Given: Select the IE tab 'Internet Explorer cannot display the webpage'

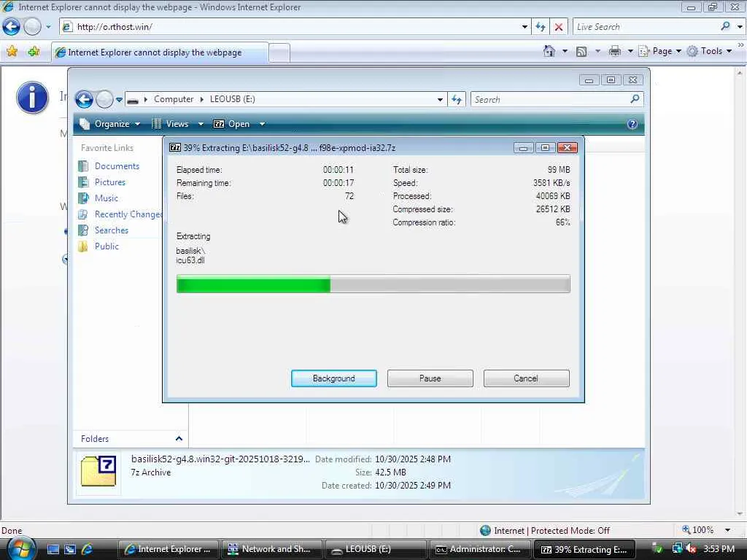Looking at the screenshot, I should (x=160, y=52).
